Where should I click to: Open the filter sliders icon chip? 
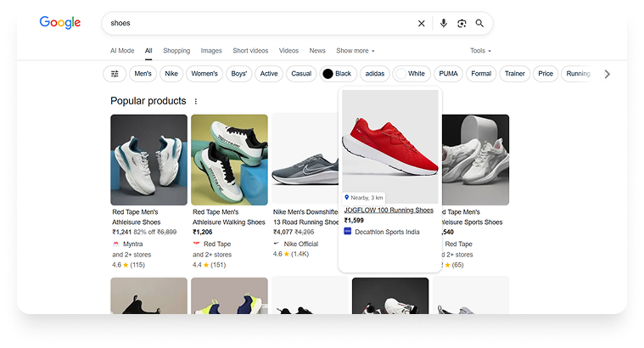(115, 74)
